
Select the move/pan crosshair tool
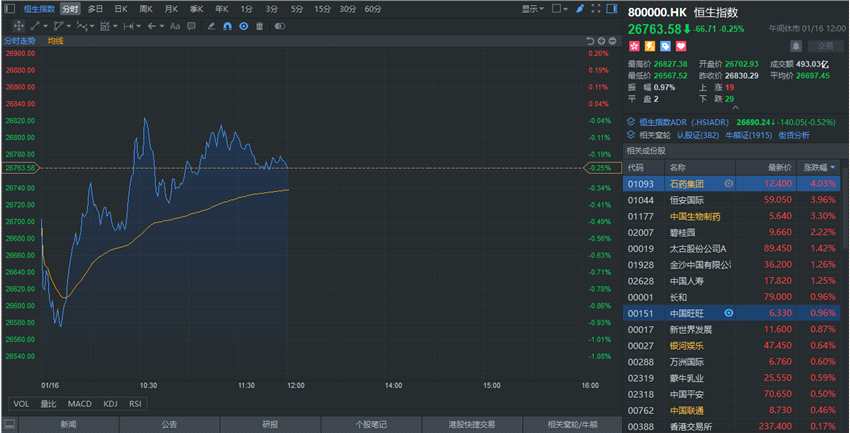[18, 26]
